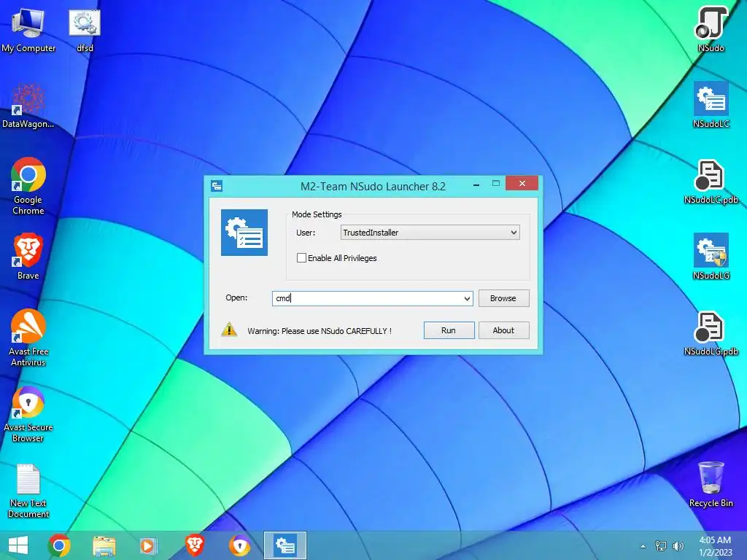Select the NSudoLG.pdb file icon
This screenshot has height=560, width=747.
711,333
